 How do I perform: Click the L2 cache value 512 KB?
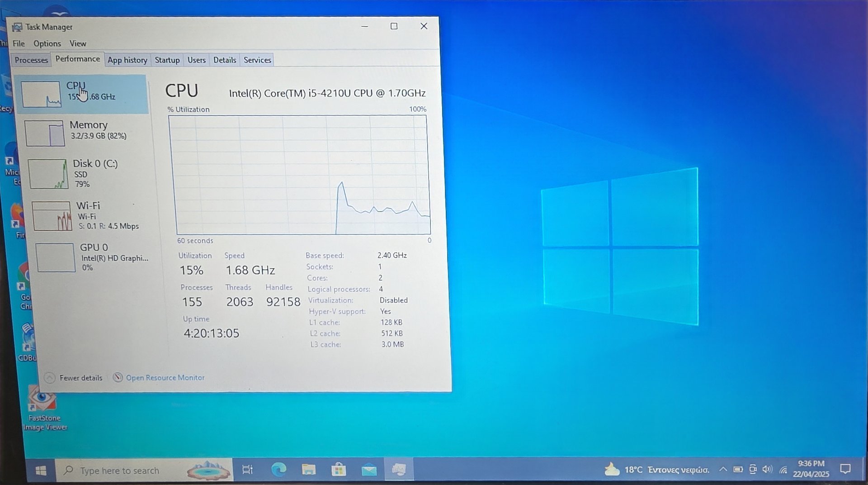tap(392, 333)
